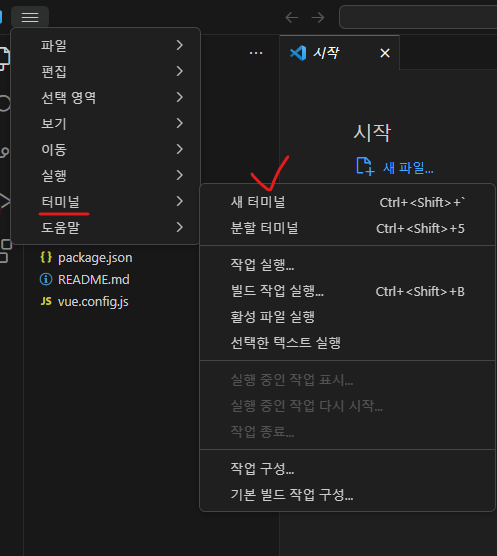Open the 보기 menu
Viewport: 497px width, 556px height.
point(105,123)
